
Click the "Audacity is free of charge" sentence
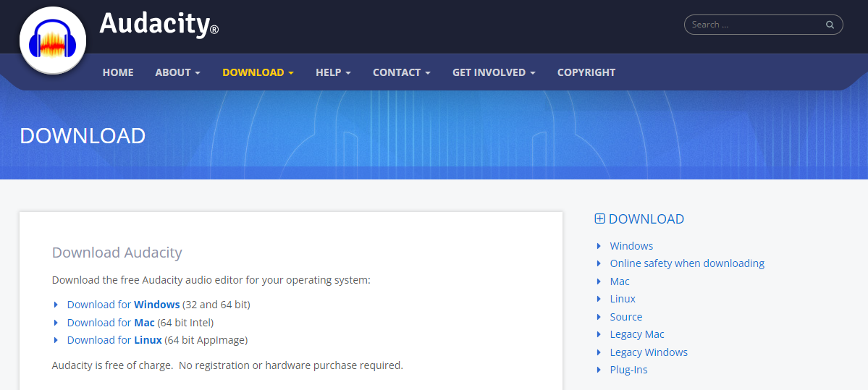227,365
